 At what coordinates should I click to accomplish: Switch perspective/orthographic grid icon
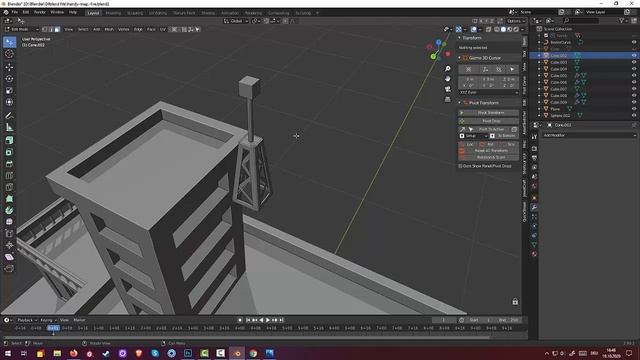(x=448, y=99)
